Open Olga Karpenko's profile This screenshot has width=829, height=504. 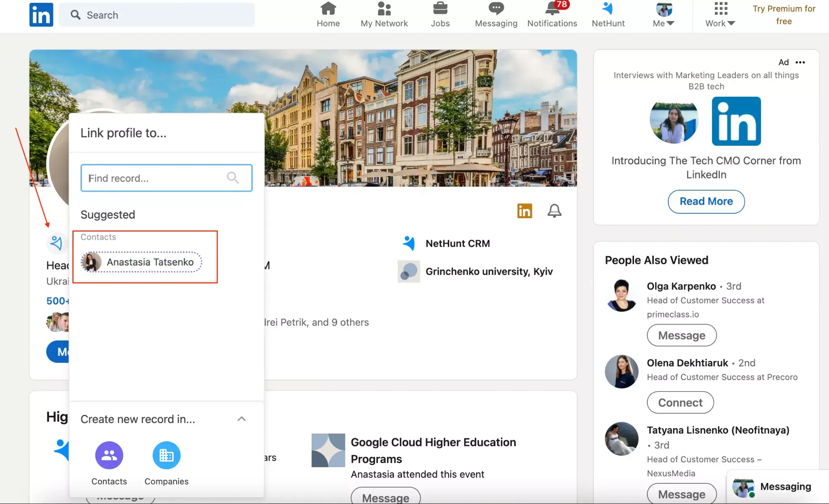[x=681, y=286]
